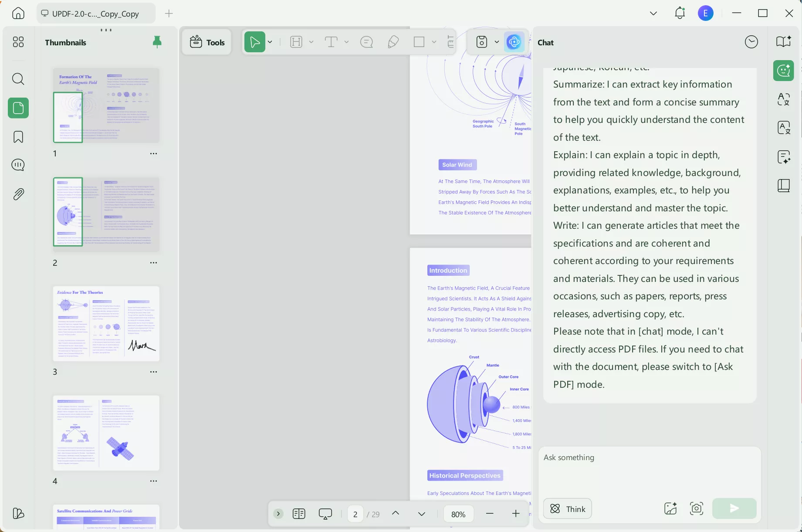Open the stamp tool
This screenshot has width=802, height=532.
tap(482, 42)
